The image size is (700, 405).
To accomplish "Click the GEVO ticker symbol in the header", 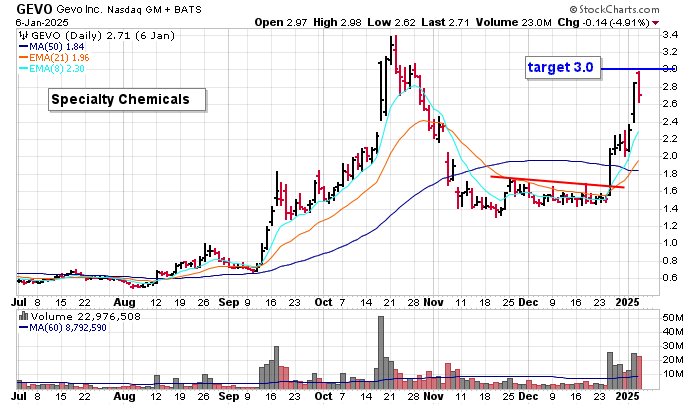I will pos(34,9).
